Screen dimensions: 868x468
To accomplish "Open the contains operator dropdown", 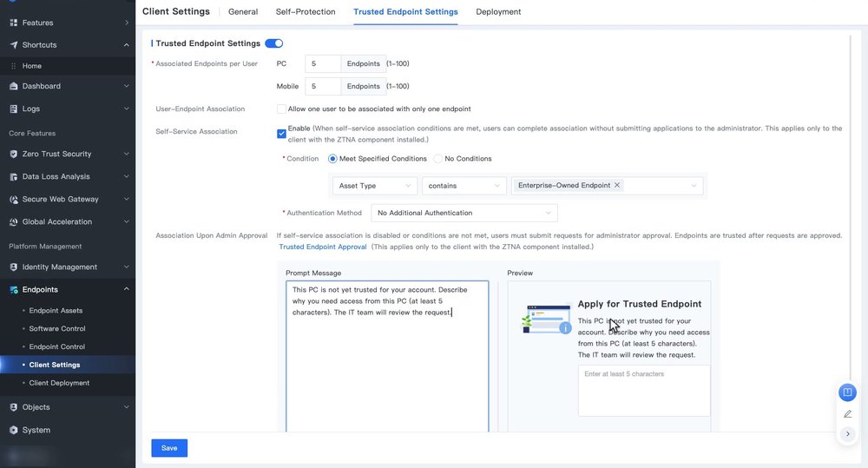I will click(x=464, y=186).
